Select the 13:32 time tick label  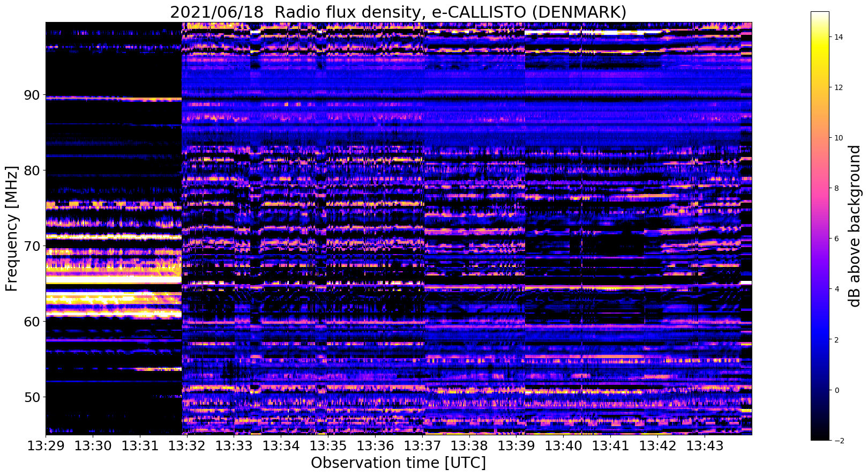click(x=187, y=446)
